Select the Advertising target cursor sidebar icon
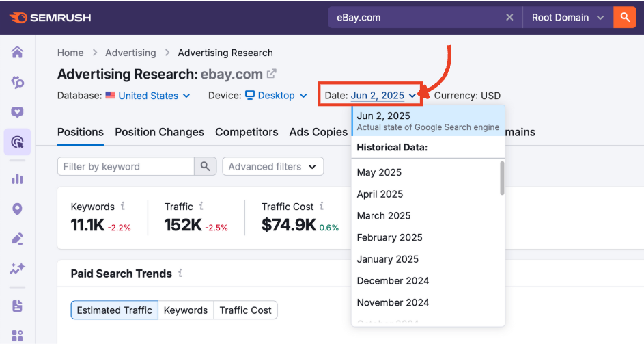 pyautogui.click(x=17, y=142)
